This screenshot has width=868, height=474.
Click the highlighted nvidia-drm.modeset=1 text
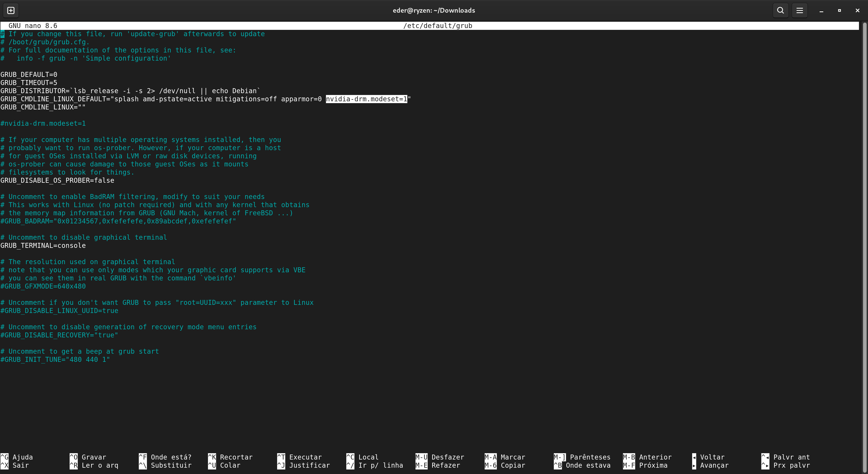tap(366, 99)
